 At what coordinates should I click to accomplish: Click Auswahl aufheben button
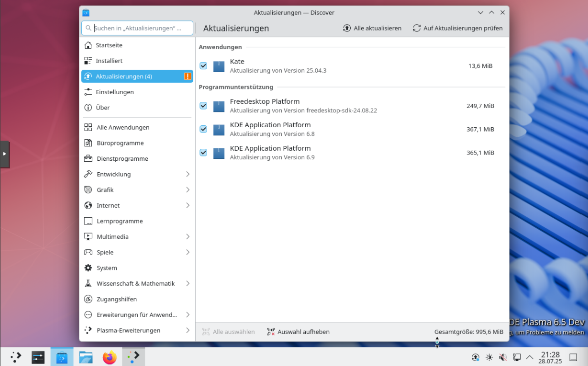298,332
